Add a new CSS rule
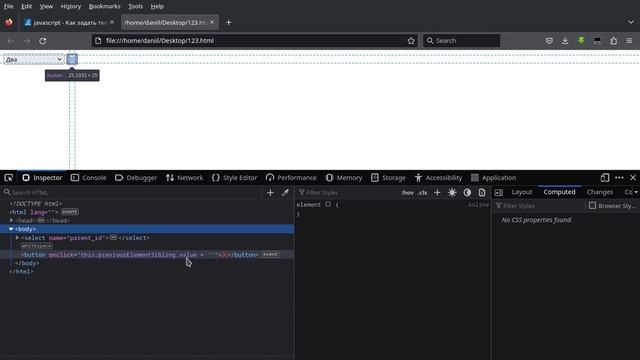This screenshot has height=360, width=640. coord(437,193)
